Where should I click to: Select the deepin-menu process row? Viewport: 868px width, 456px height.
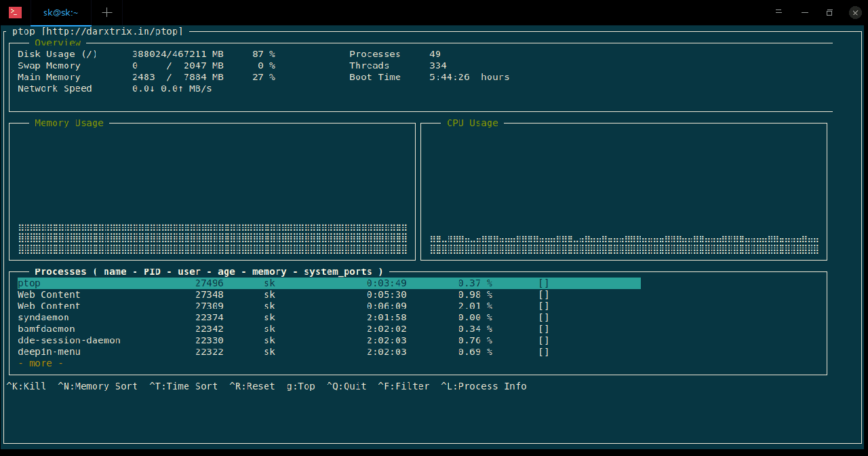click(x=49, y=352)
